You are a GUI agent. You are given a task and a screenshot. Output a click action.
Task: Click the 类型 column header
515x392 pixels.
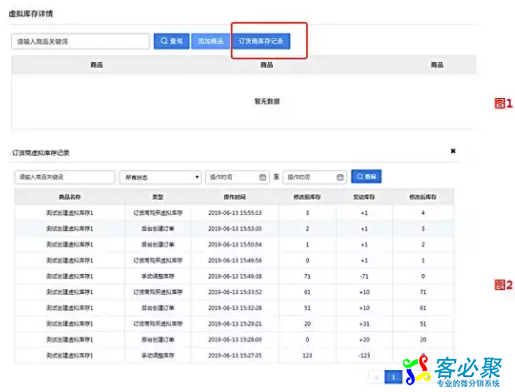(158, 197)
